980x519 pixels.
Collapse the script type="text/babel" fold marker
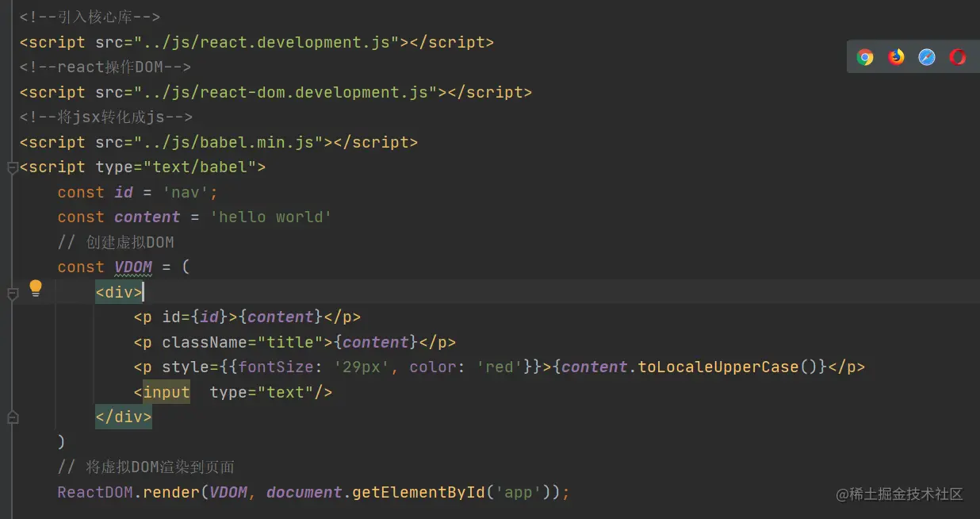[x=12, y=167]
